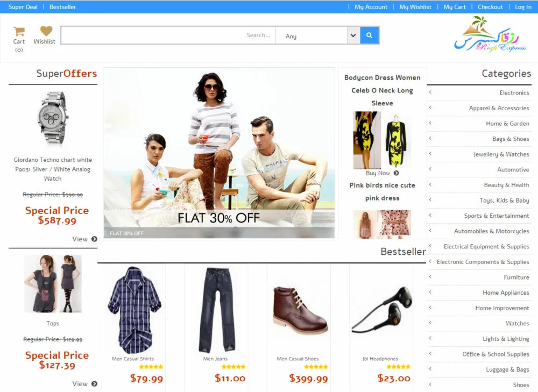
Task: Click the arrow icon next to View
Action: 93,239
